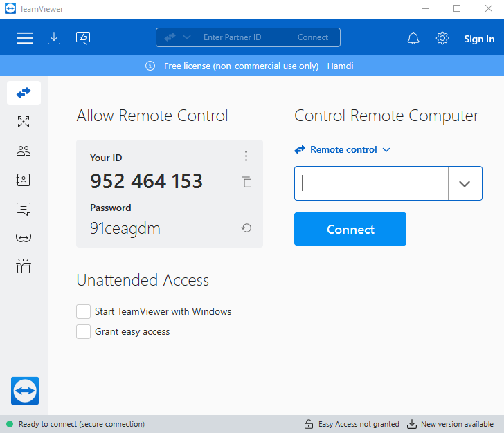The width and height of the screenshot is (504, 433).
Task: Click the Enter Partner ID field in the header
Action: [232, 37]
